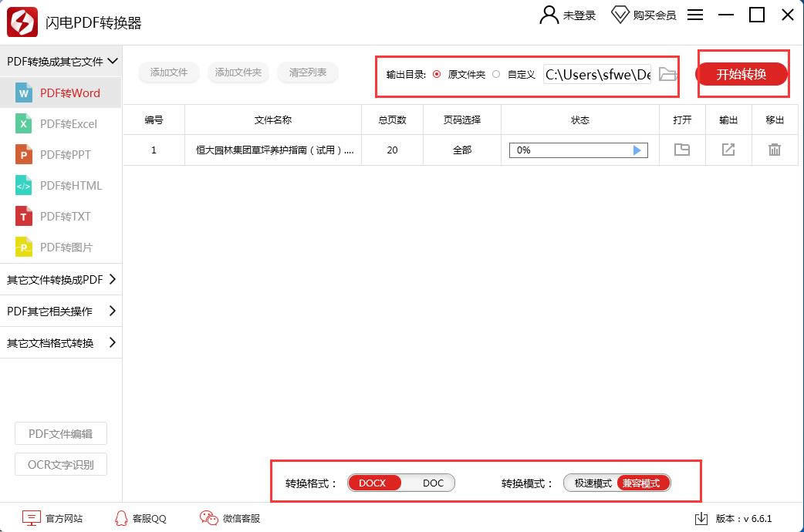Open WeChat customer service icon
The image size is (804, 532).
208,518
